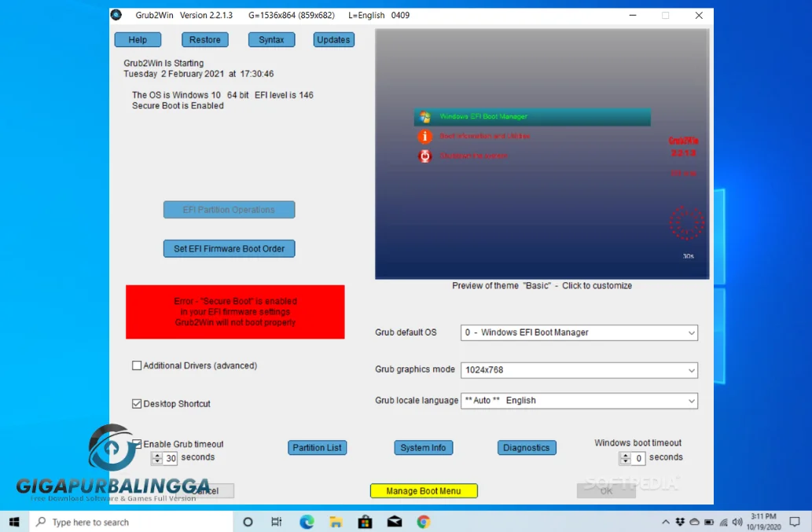This screenshot has width=812, height=532.
Task: Open Microsoft Store from the taskbar
Action: (364, 521)
